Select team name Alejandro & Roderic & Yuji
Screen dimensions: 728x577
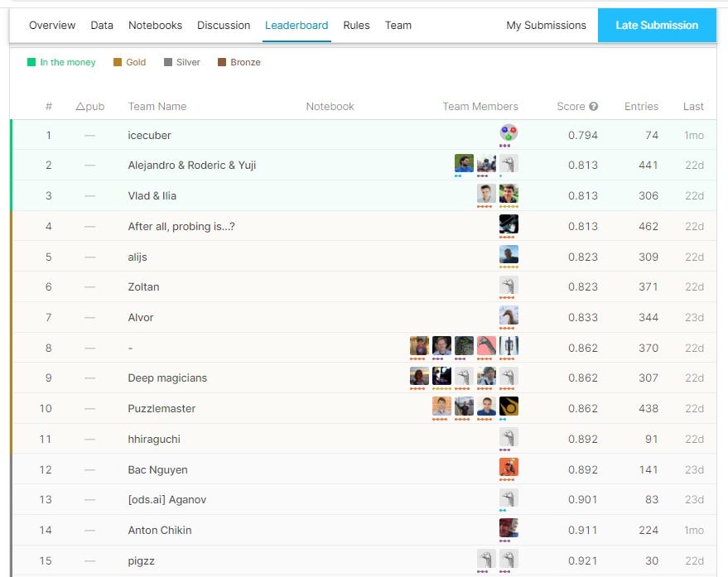tap(192, 166)
